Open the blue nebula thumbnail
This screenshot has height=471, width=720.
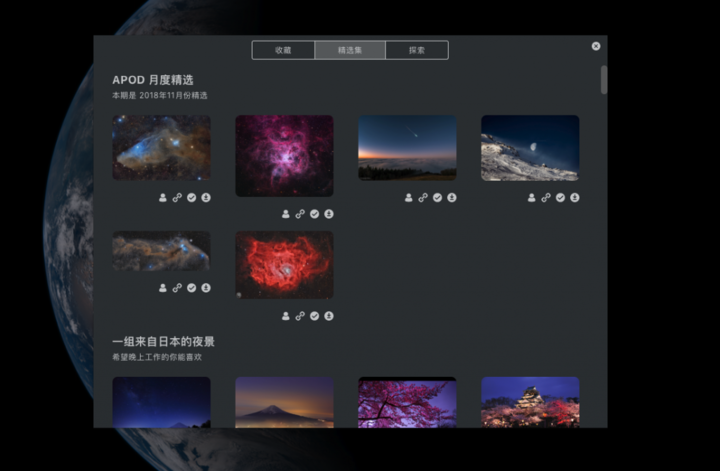click(162, 147)
